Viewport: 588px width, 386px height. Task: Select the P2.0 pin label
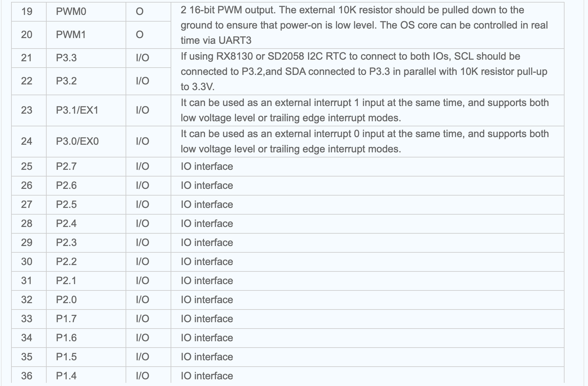[x=66, y=300]
